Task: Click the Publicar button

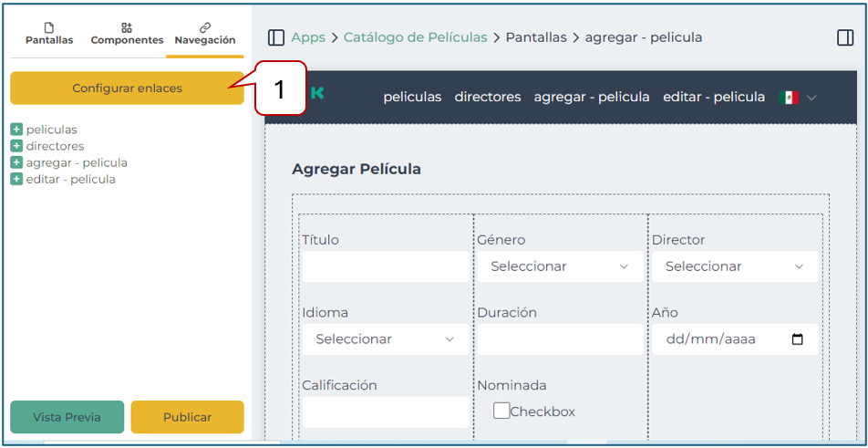Action: click(187, 417)
